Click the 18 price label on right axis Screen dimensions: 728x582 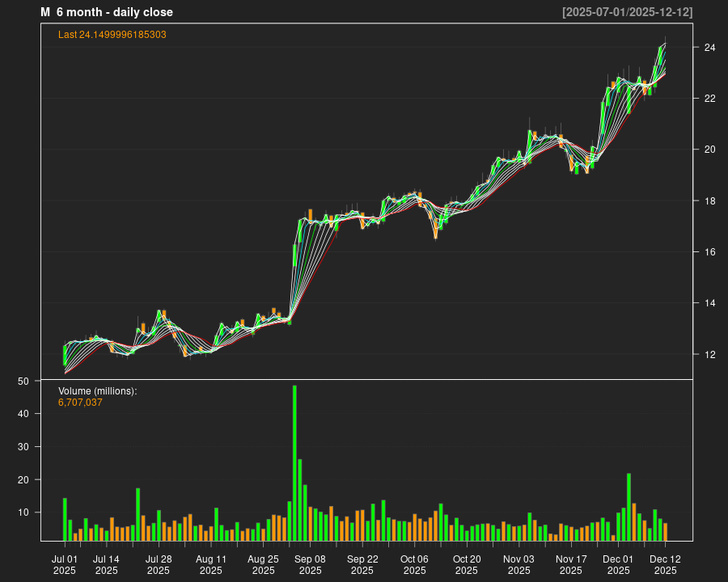[709, 200]
